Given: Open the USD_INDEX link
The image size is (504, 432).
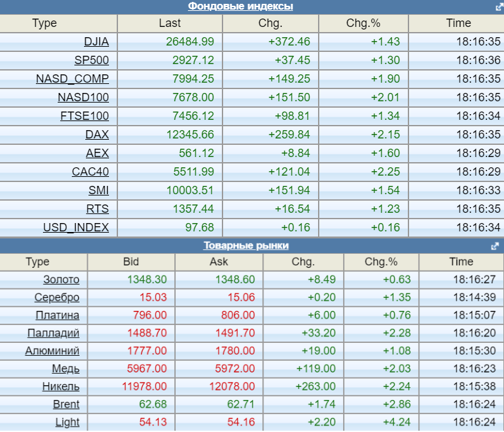Looking at the screenshot, I should 76,228.
